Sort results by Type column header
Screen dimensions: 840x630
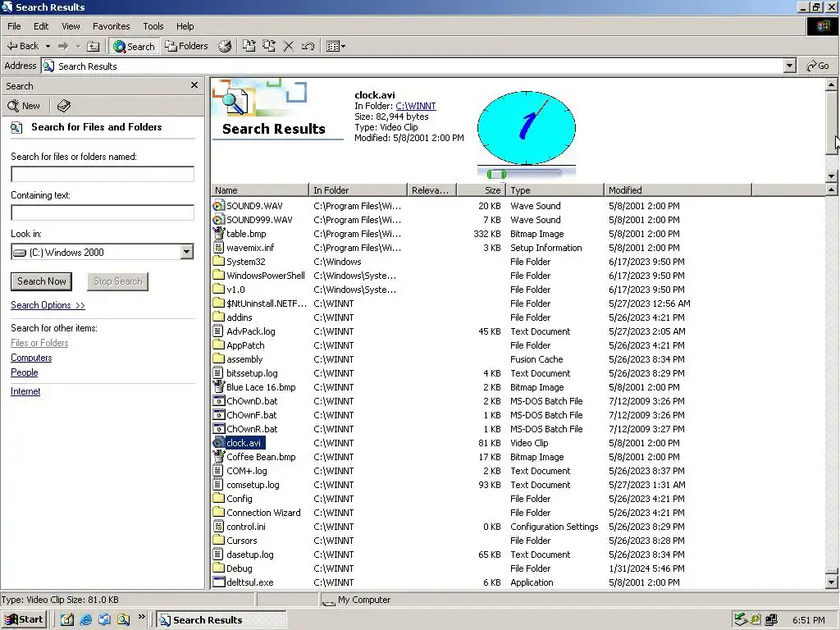coord(555,190)
